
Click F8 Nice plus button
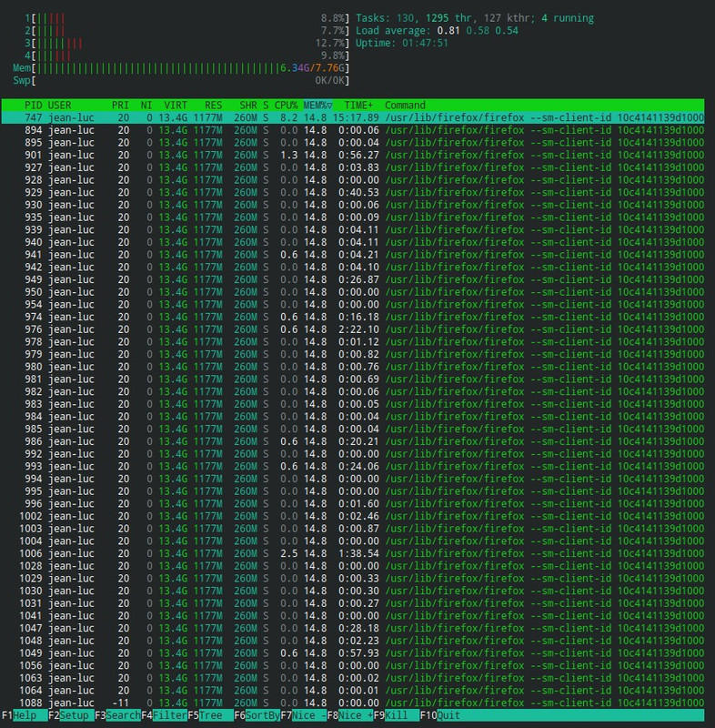(x=350, y=715)
